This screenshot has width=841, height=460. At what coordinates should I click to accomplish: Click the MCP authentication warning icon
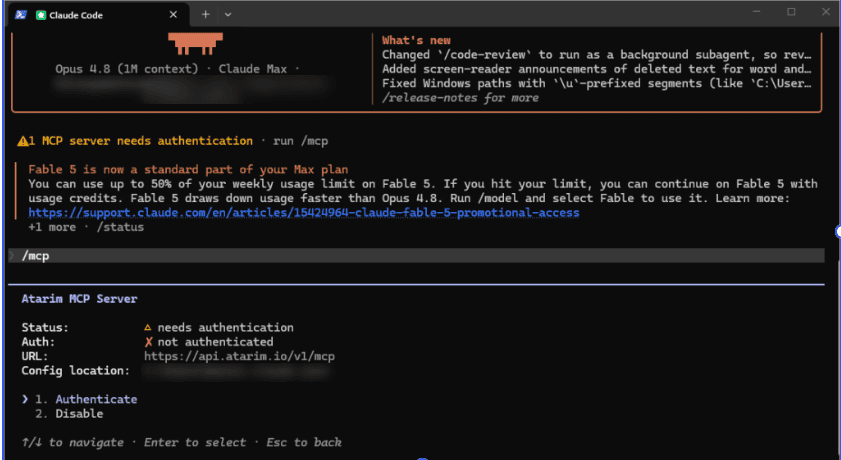[23, 141]
